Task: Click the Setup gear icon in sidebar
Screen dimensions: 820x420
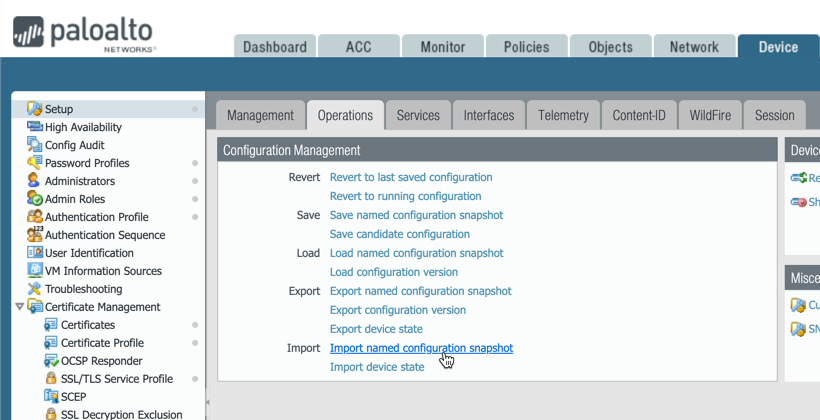Action: click(x=35, y=109)
